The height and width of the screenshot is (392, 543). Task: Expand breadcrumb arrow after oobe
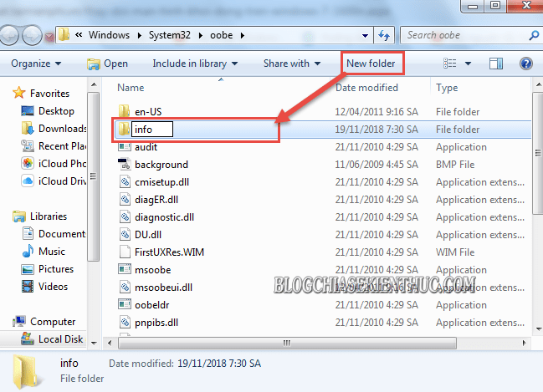point(242,35)
